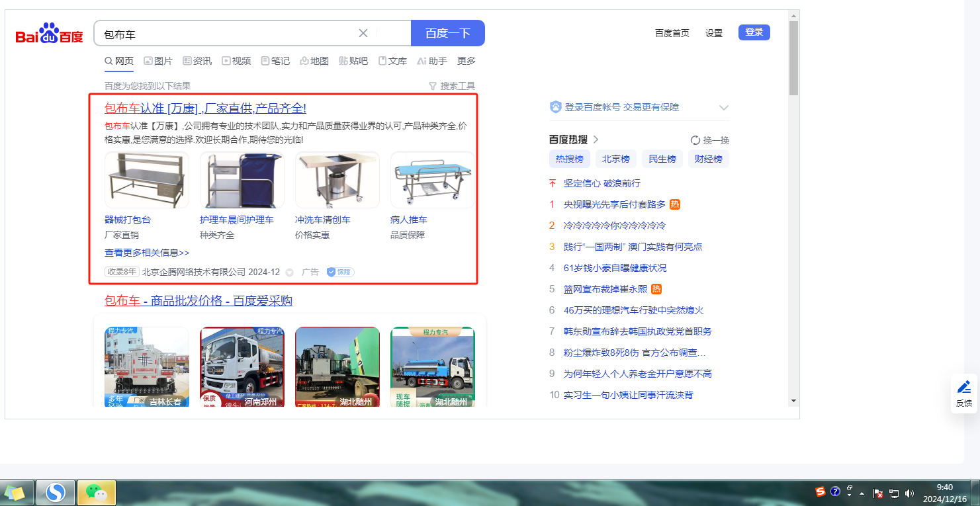Show hidden tray icons with the up arrow

pos(862,493)
